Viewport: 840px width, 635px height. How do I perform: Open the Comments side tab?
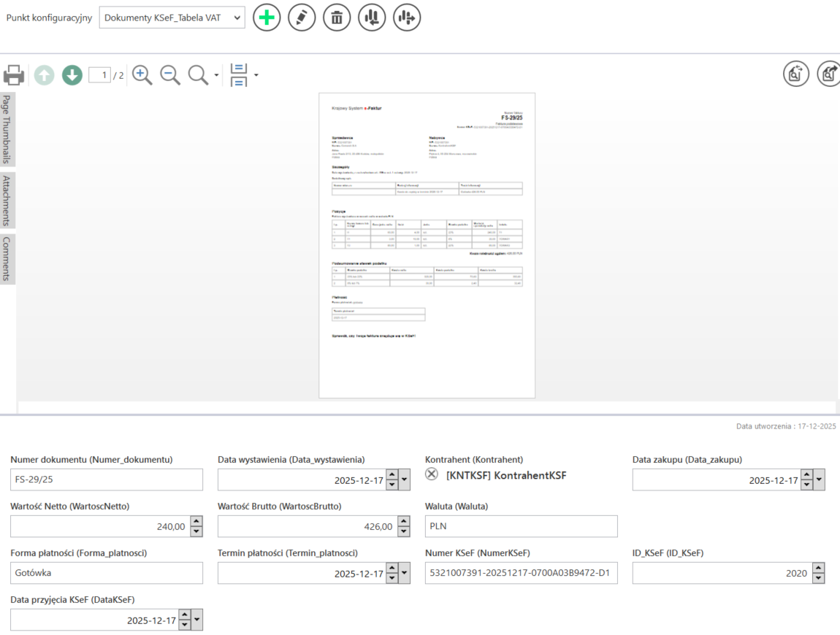[7, 258]
